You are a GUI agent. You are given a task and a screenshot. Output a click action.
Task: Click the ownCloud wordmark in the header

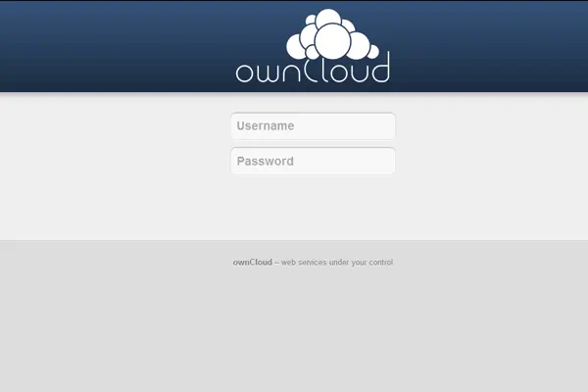(313, 72)
